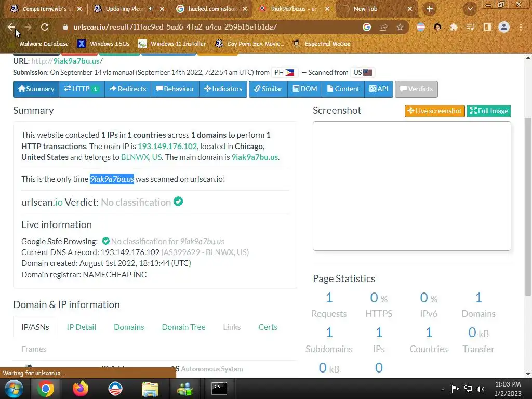Open the Windows ISOs bookmark
This screenshot has height=399, width=532.
pyautogui.click(x=104, y=44)
